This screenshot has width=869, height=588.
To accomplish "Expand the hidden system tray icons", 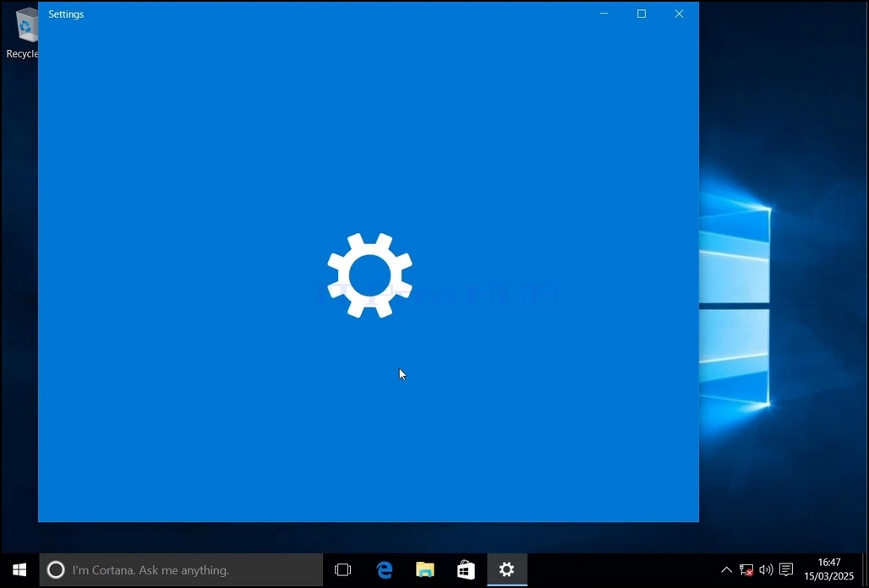I will pos(726,569).
